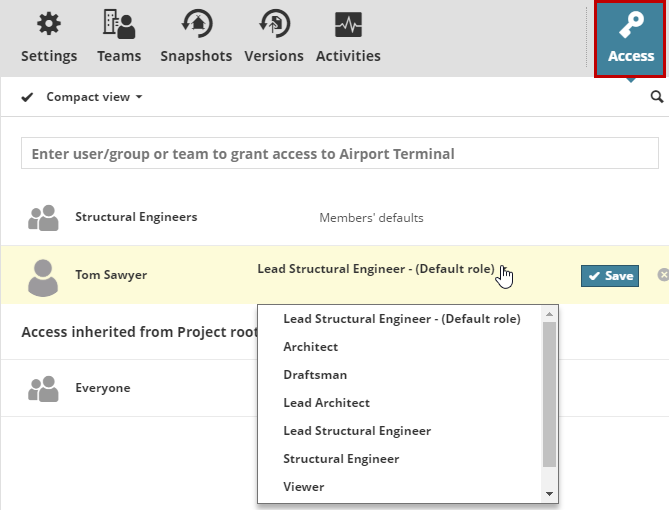The width and height of the screenshot is (669, 510).
Task: Select the Access key tab
Action: coord(631,39)
